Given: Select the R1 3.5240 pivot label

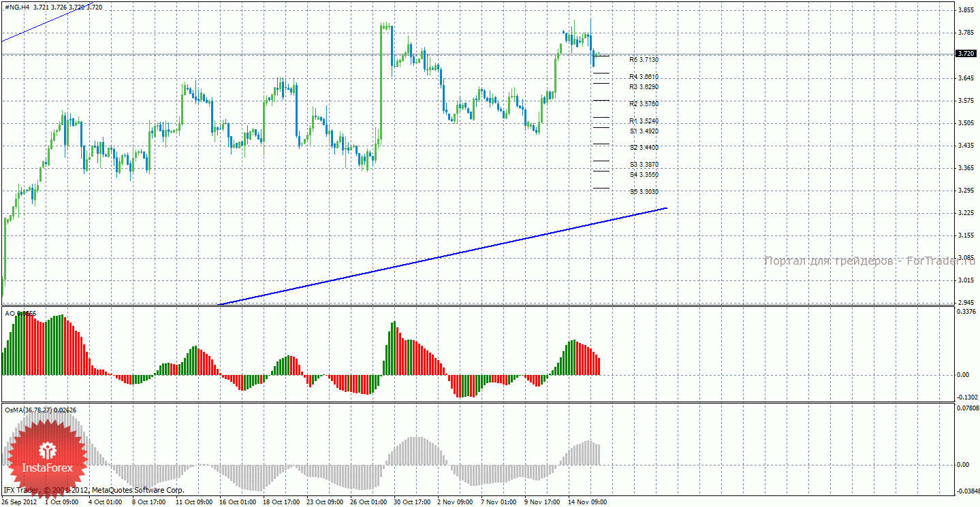Looking at the screenshot, I should point(644,121).
